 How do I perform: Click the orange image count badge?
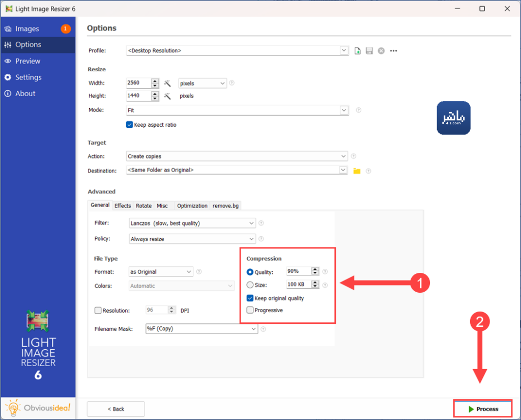click(66, 29)
